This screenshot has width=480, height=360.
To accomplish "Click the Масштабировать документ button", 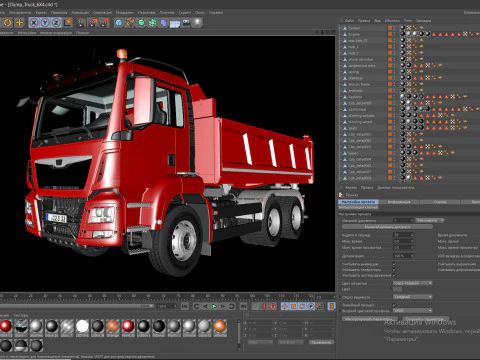I will 387,227.
